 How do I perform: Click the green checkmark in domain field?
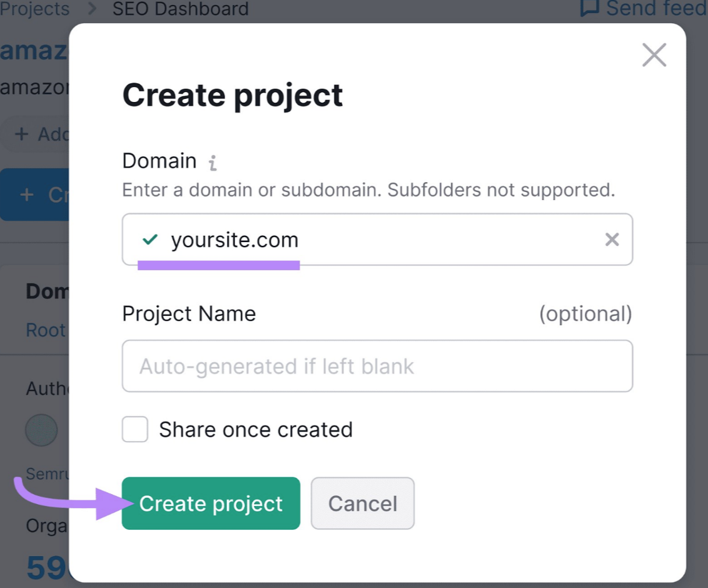tap(149, 240)
